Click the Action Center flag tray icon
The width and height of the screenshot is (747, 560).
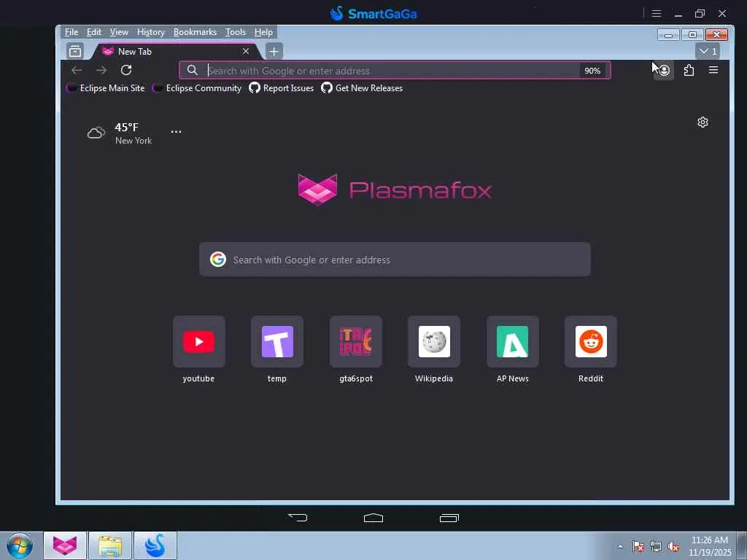tap(638, 546)
